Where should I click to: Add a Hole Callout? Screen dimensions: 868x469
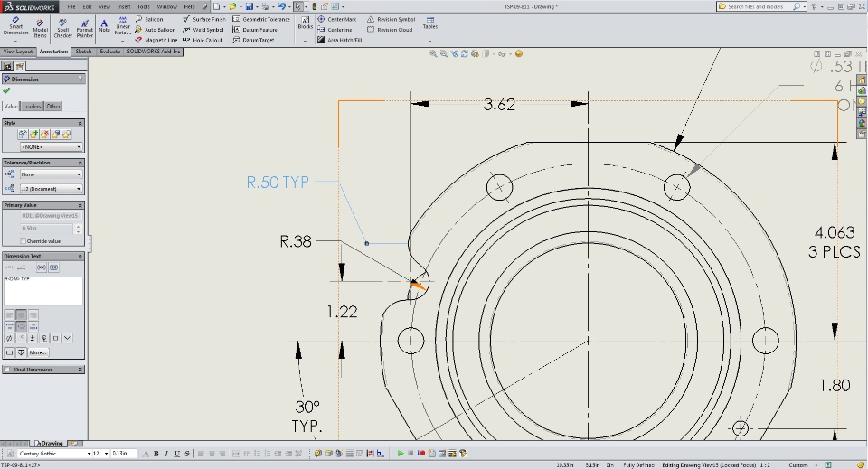(203, 41)
